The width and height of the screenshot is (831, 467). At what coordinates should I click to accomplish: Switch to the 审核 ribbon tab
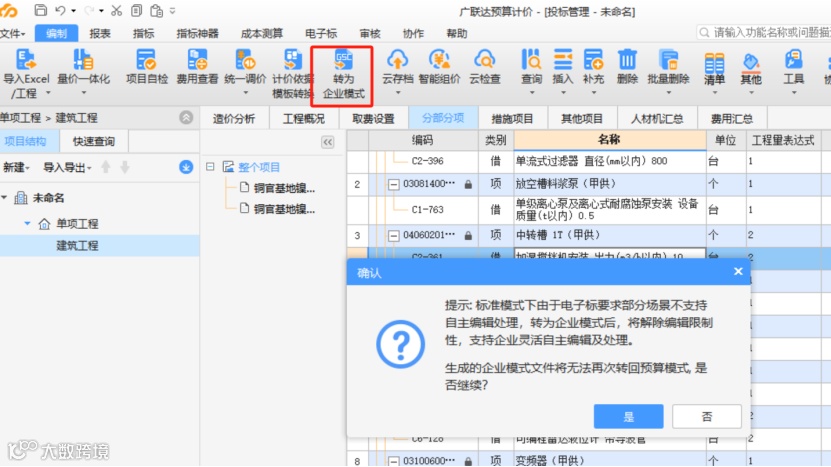click(370, 33)
